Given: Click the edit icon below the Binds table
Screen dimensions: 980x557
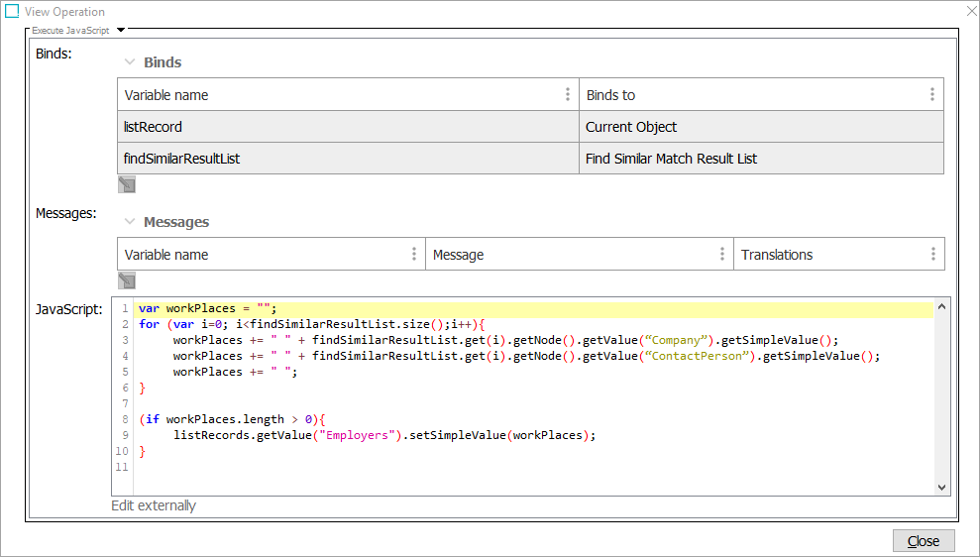Looking at the screenshot, I should [x=127, y=184].
